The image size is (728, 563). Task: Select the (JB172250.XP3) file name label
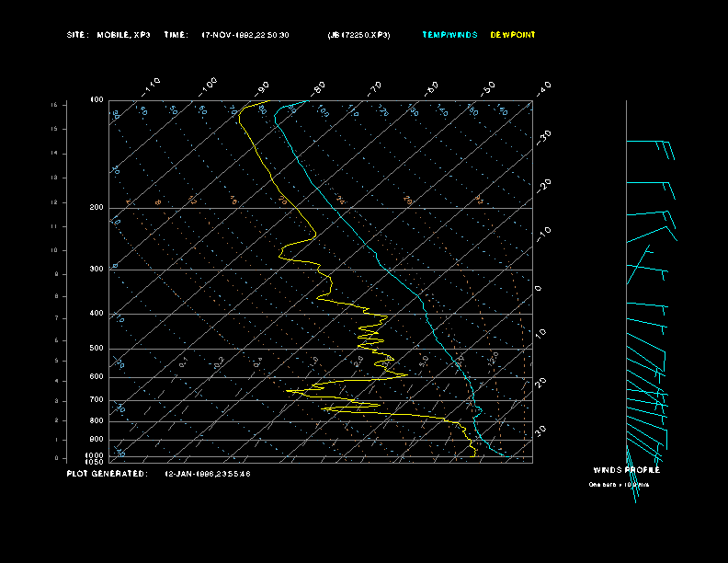[358, 35]
